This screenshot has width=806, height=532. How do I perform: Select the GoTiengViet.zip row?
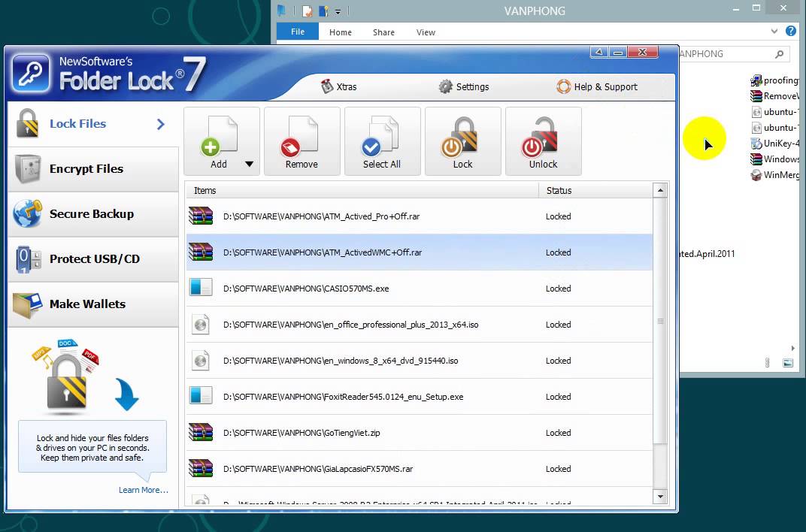(x=420, y=433)
